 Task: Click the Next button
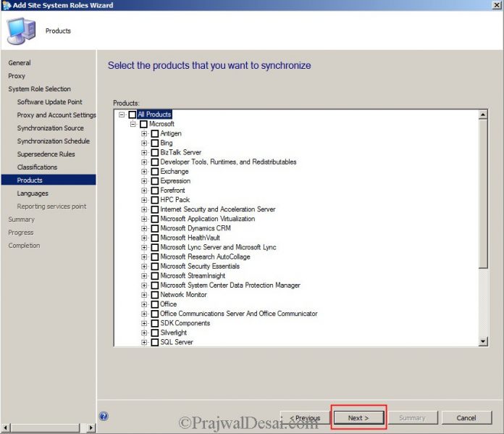[x=358, y=418]
